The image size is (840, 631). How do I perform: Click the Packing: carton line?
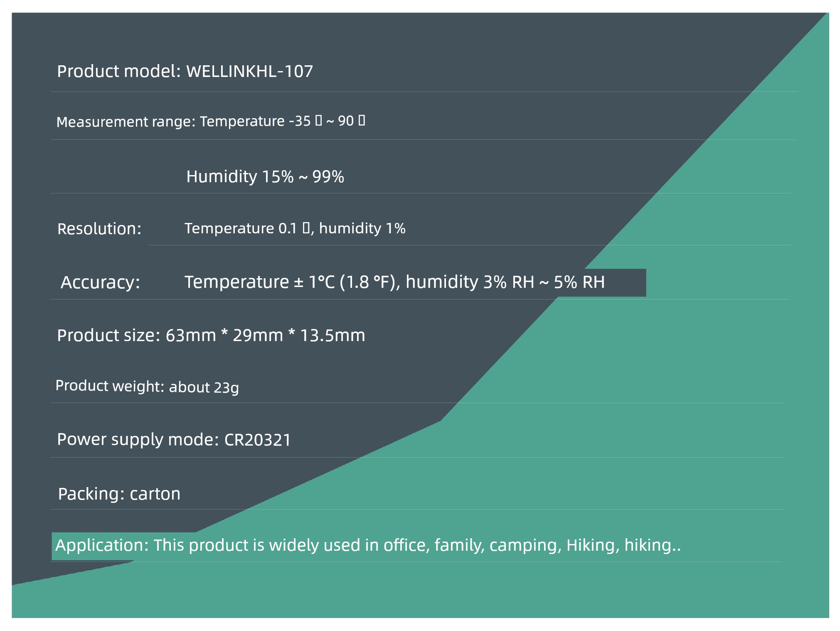119,494
